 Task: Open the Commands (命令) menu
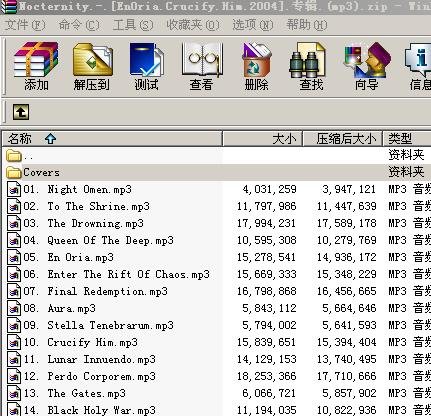coord(79,25)
